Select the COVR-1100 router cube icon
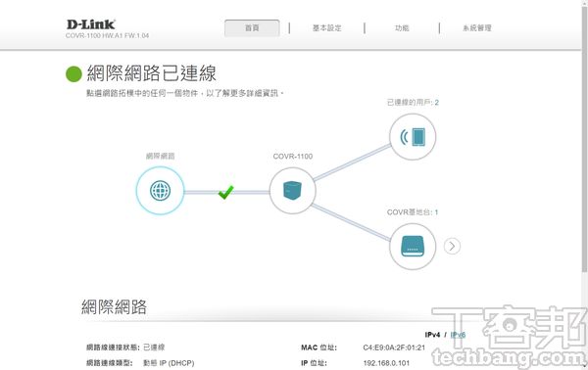The height and width of the screenshot is (370, 588). [x=292, y=191]
